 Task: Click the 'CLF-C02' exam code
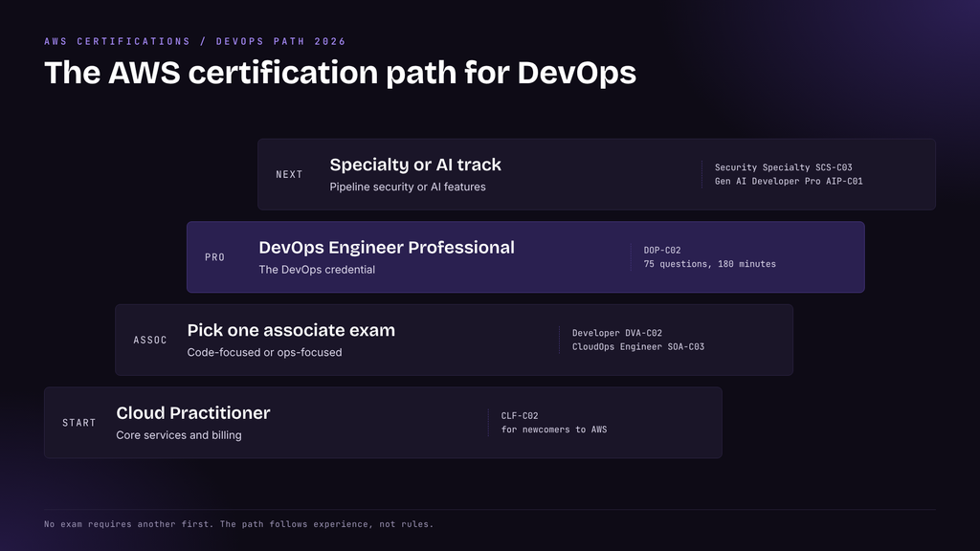pyautogui.click(x=520, y=415)
